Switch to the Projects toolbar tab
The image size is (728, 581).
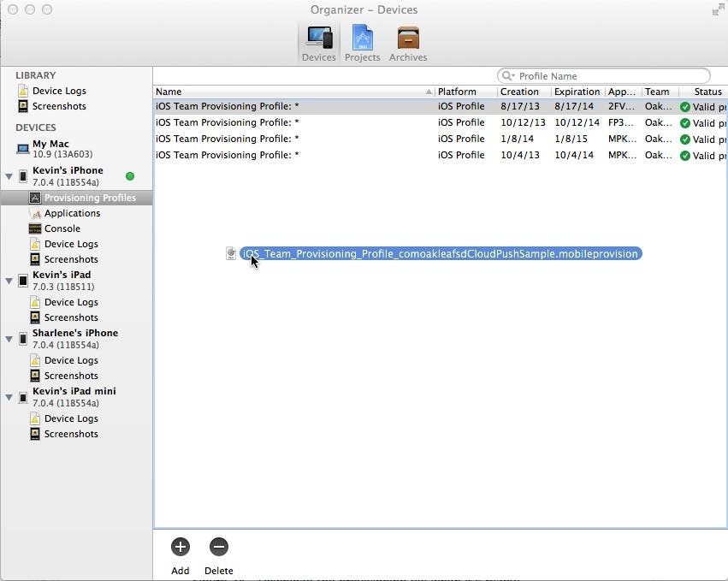click(362, 41)
